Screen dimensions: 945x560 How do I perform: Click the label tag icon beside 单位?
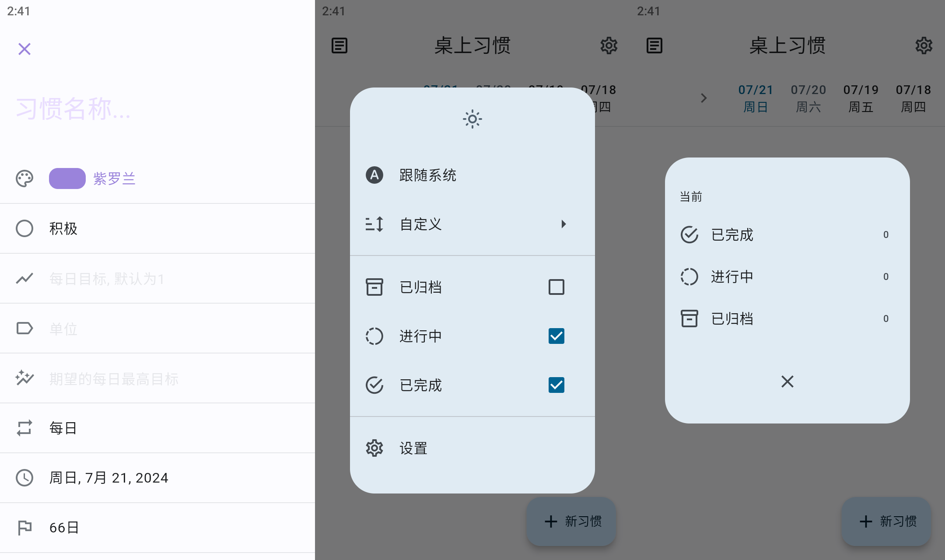(24, 328)
